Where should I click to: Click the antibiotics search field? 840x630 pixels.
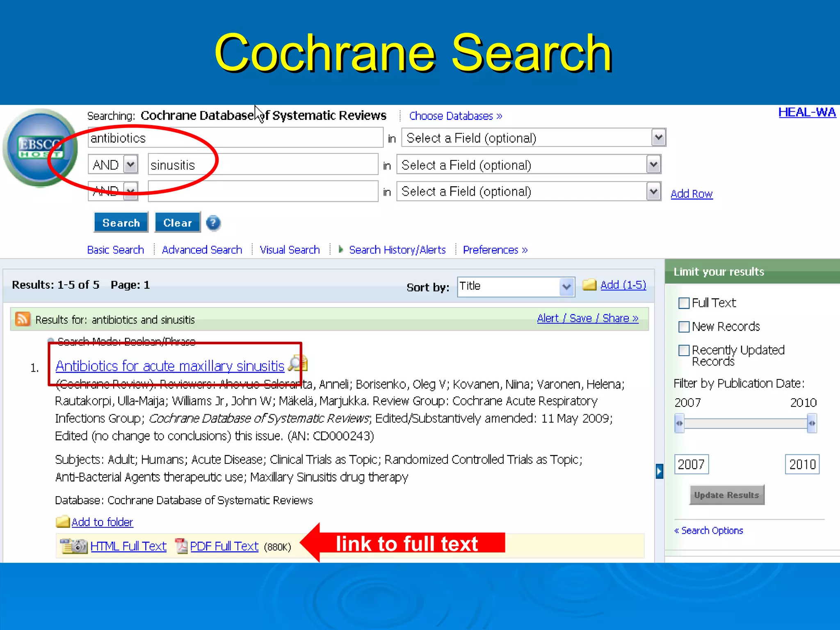click(235, 138)
